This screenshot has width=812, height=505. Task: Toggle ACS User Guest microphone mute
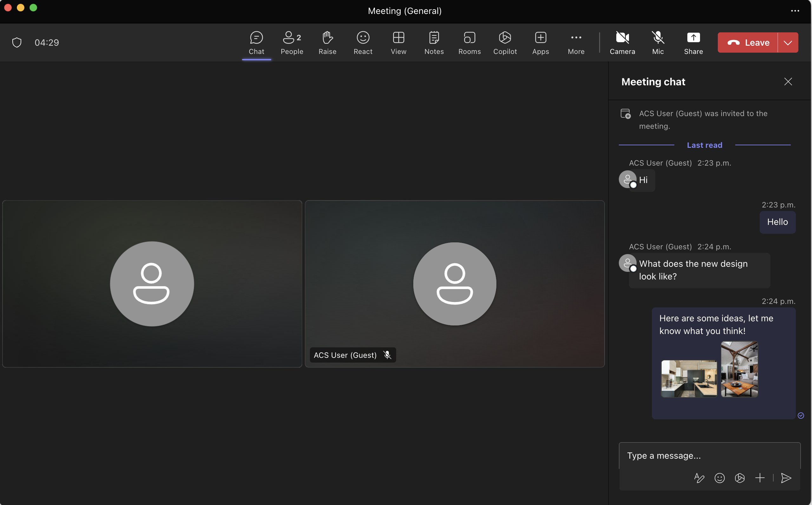coord(387,355)
